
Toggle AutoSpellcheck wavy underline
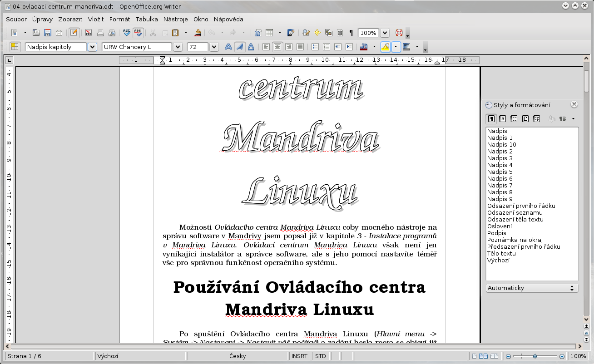pos(138,33)
